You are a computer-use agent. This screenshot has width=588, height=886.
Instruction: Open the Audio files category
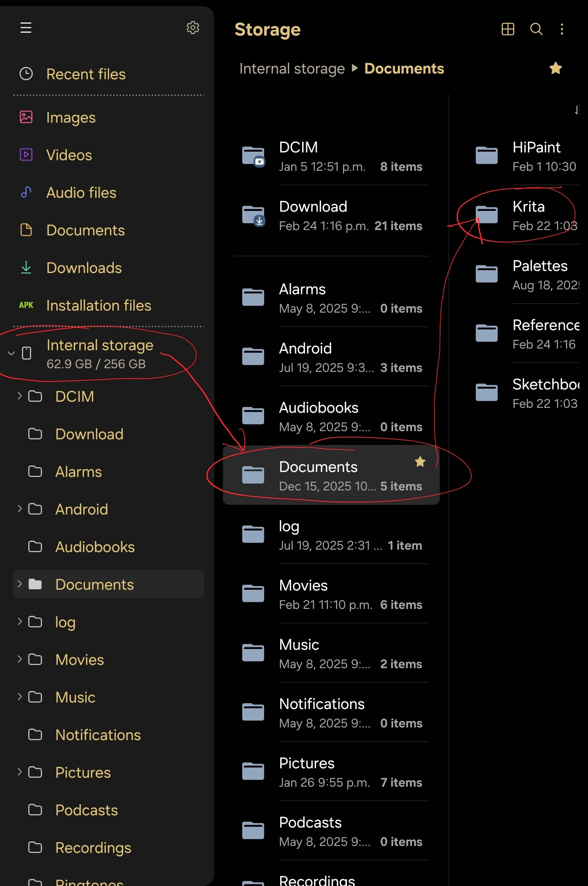(x=81, y=193)
